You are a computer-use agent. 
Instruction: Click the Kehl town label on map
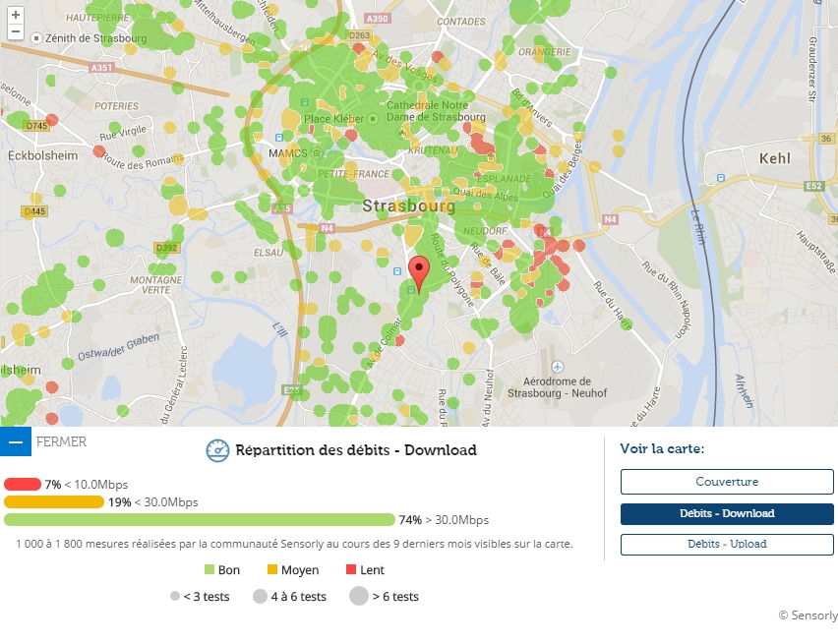point(774,158)
